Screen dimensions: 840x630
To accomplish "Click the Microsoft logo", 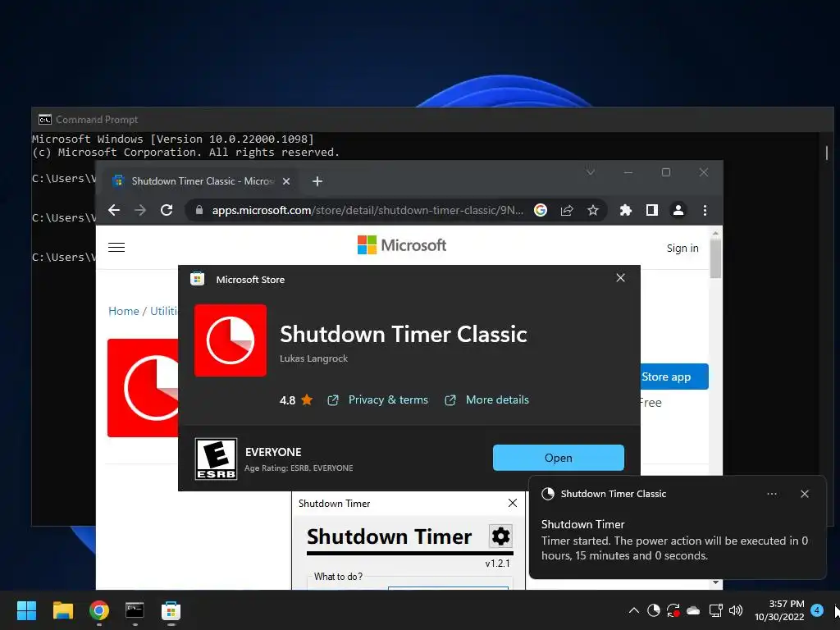I will (x=402, y=245).
